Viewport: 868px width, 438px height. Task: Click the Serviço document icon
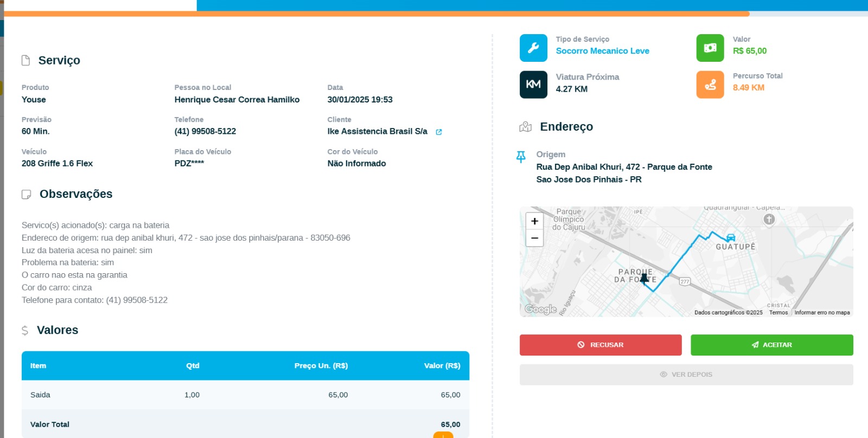[25, 60]
